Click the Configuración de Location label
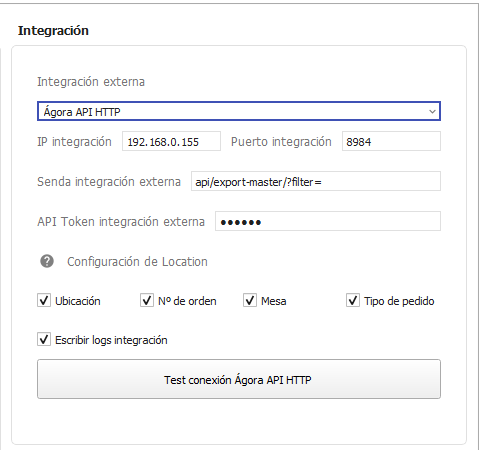This screenshot has height=450, width=485. (137, 262)
